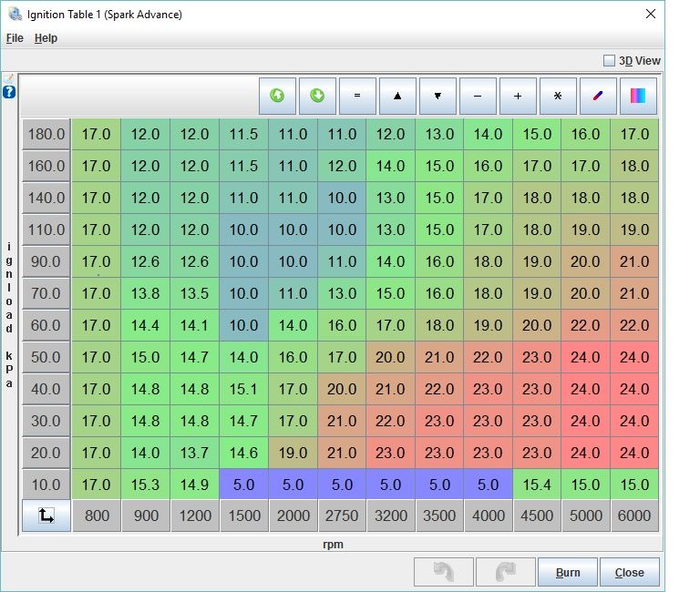Select the 5.0 cell at 1500 rpm
Image resolution: width=700 pixels, height=592 pixels.
(244, 485)
